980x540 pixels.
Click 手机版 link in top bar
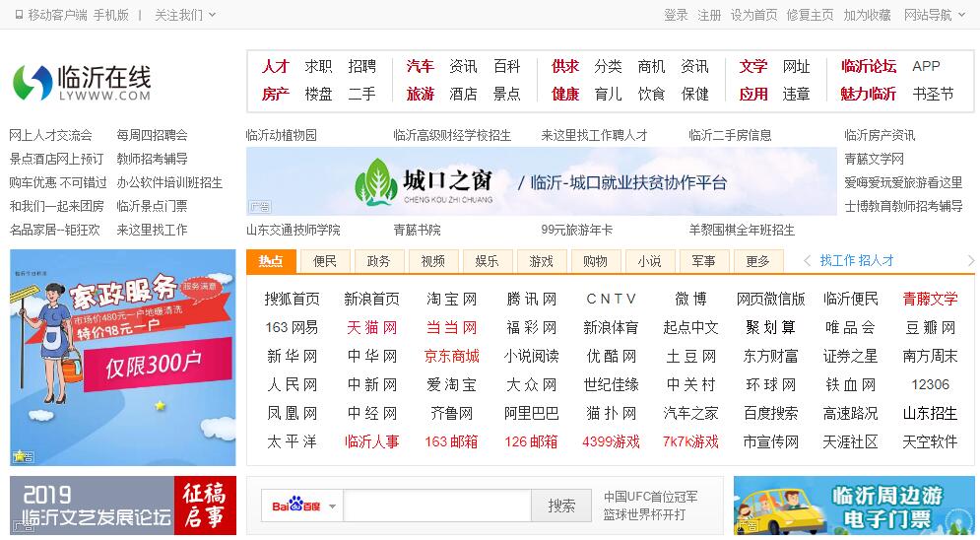pyautogui.click(x=110, y=15)
